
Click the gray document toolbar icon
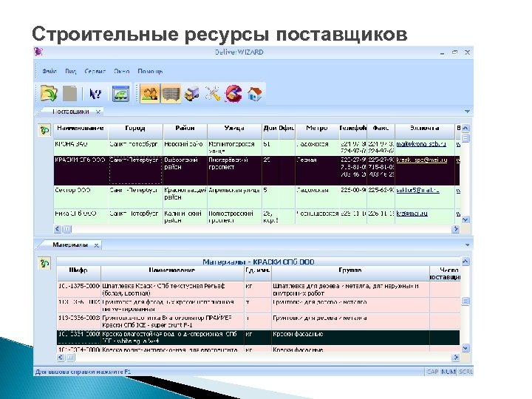[70, 94]
